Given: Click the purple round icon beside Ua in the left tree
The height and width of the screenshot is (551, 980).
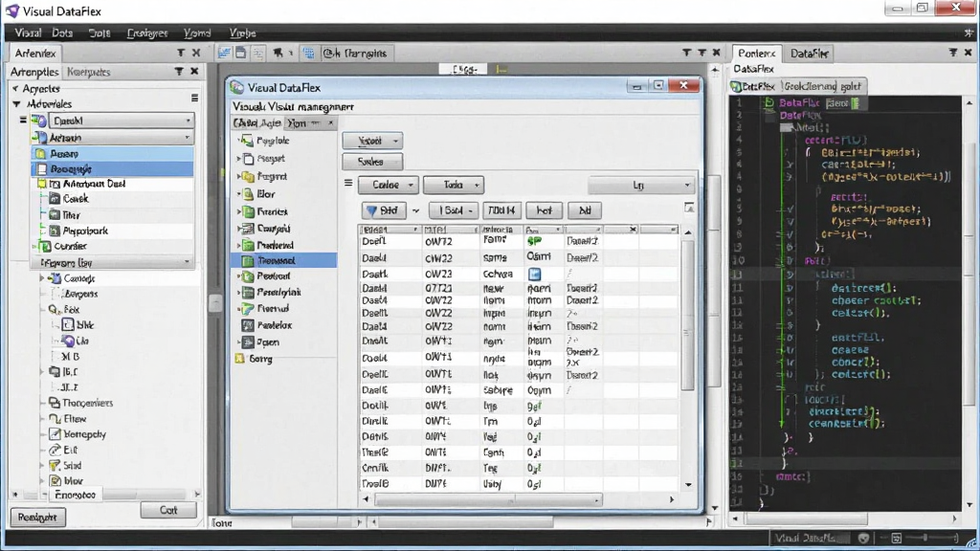Looking at the screenshot, I should coord(68,341).
